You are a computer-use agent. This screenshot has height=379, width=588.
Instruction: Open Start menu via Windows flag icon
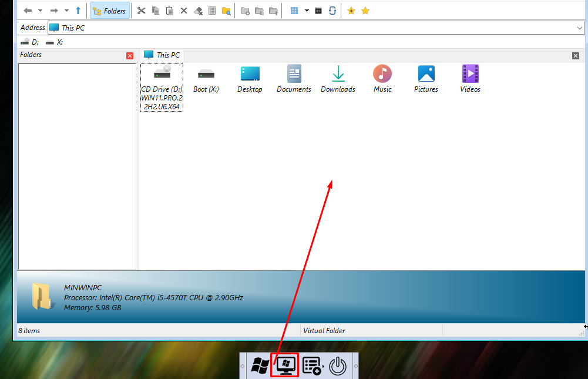coord(260,366)
